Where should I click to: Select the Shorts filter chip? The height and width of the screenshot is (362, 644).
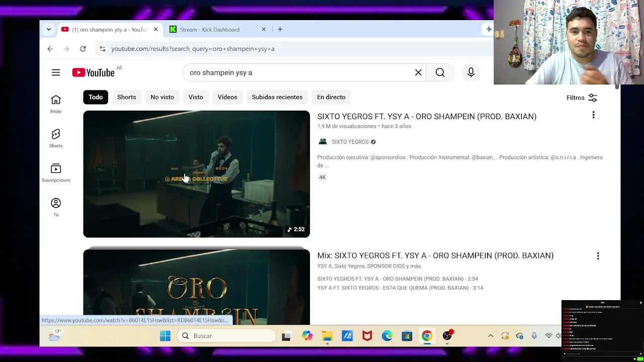coord(126,97)
